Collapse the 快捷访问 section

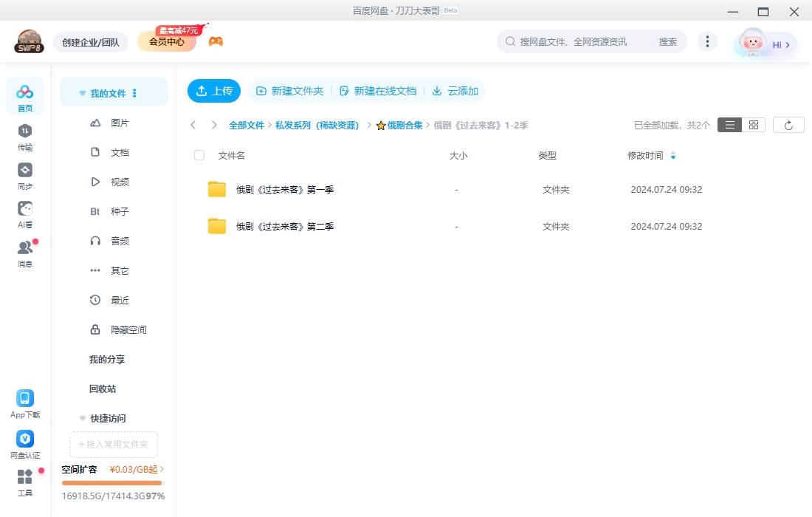pyautogui.click(x=82, y=418)
